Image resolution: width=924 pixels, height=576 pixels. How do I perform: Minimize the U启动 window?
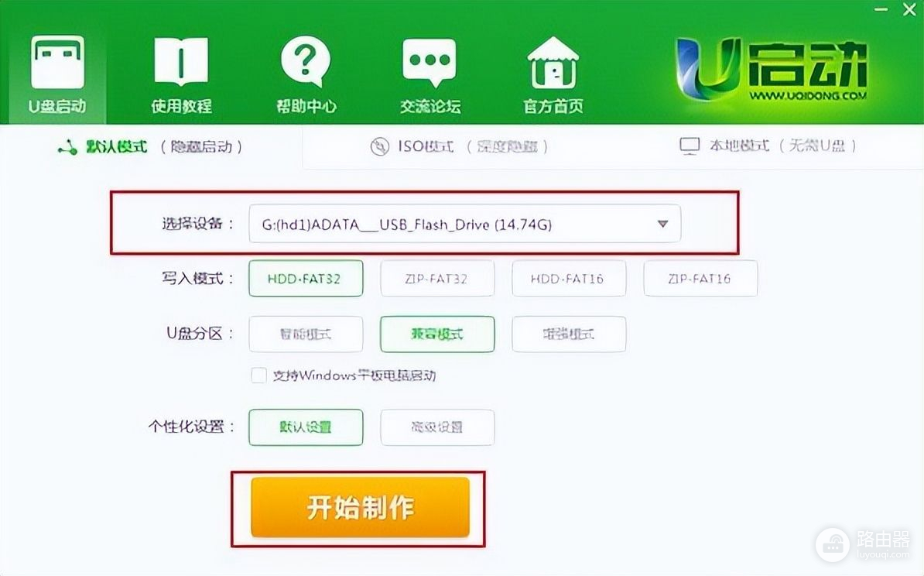(x=881, y=11)
